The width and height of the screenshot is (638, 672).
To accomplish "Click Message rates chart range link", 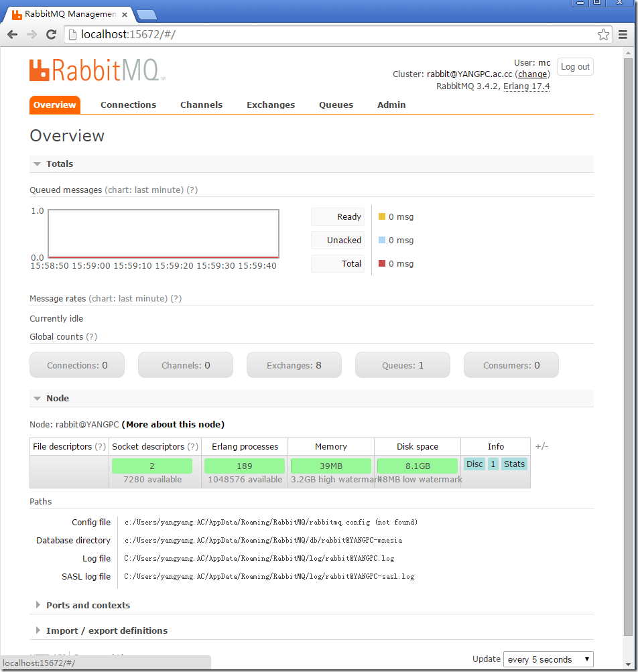I will click(128, 298).
